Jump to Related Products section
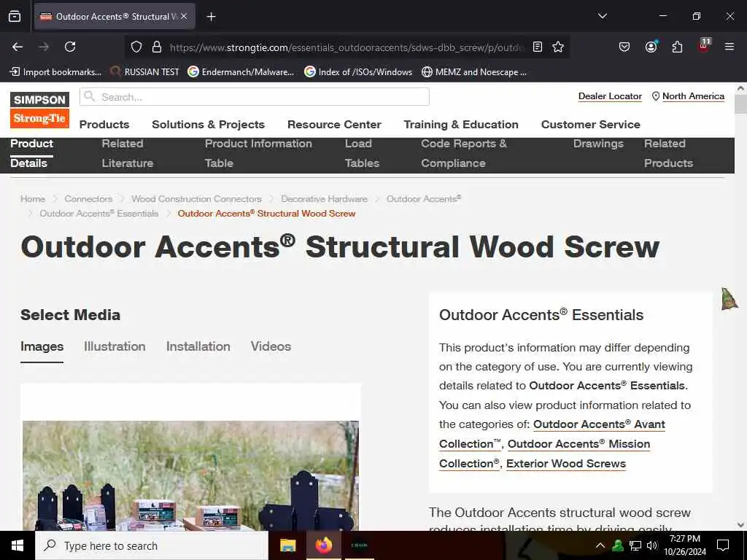 (x=668, y=153)
